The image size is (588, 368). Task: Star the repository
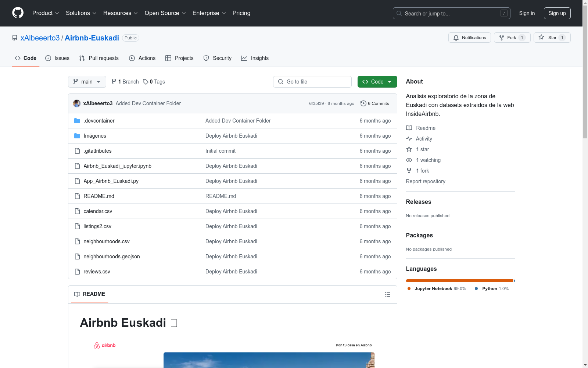point(552,38)
